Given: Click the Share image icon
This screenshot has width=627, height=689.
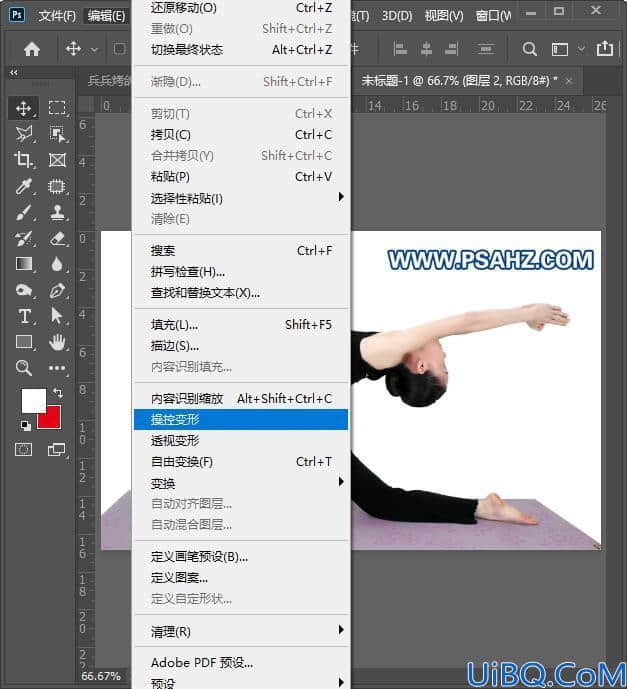Looking at the screenshot, I should (x=605, y=48).
